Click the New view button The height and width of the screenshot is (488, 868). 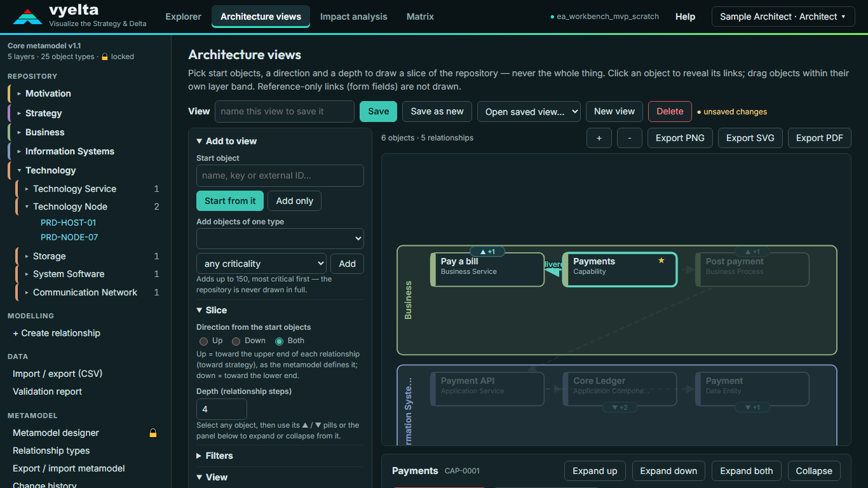click(x=614, y=111)
